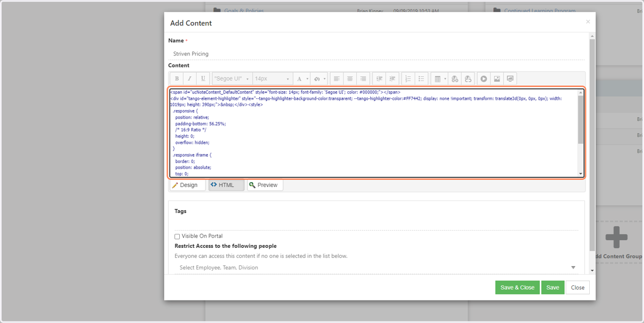
Task: Open the Segoe UI font family dropdown
Action: [232, 79]
